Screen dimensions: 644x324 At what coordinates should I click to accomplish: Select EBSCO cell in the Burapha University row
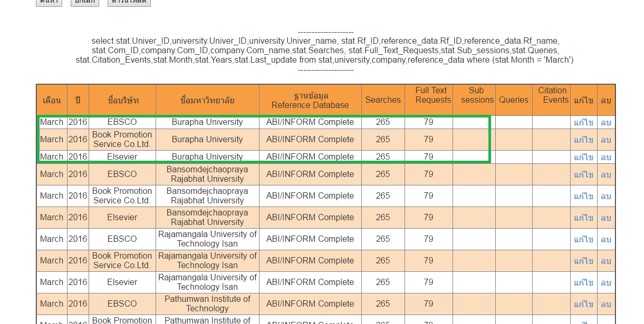(x=122, y=122)
